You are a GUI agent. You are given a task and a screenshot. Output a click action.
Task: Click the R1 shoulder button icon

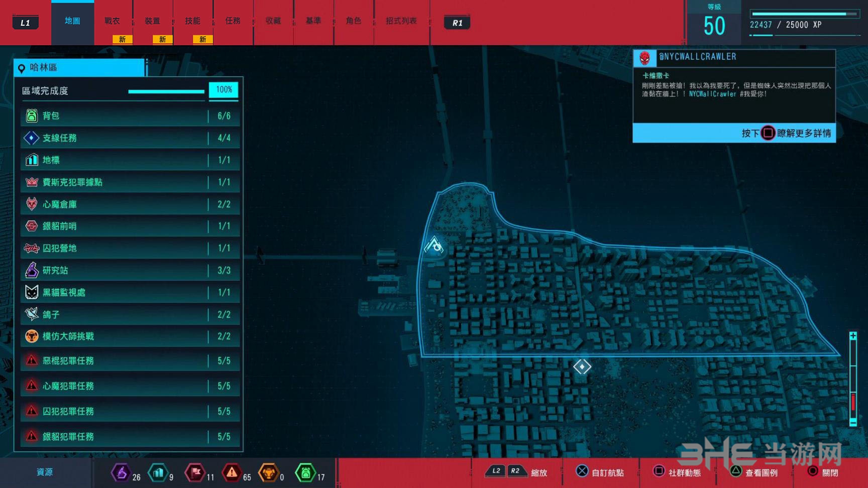click(x=457, y=23)
